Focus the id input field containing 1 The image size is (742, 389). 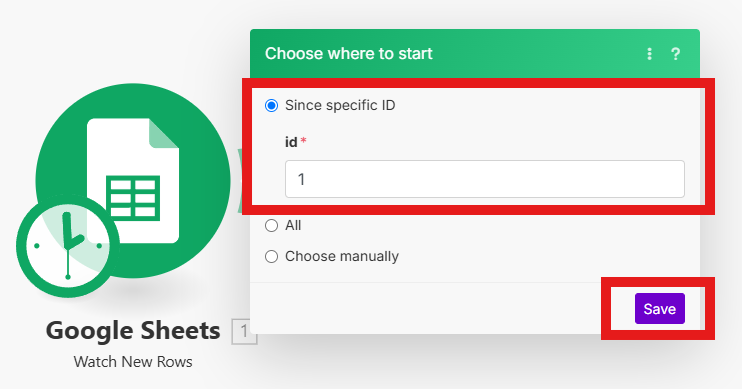point(485,179)
